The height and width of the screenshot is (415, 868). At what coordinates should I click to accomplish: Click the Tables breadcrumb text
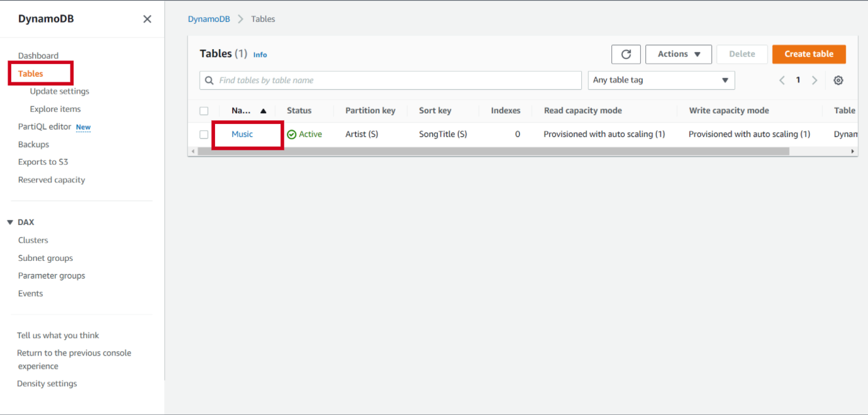point(263,19)
